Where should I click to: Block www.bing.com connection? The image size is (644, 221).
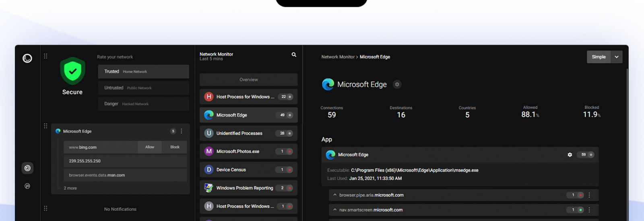click(x=175, y=147)
